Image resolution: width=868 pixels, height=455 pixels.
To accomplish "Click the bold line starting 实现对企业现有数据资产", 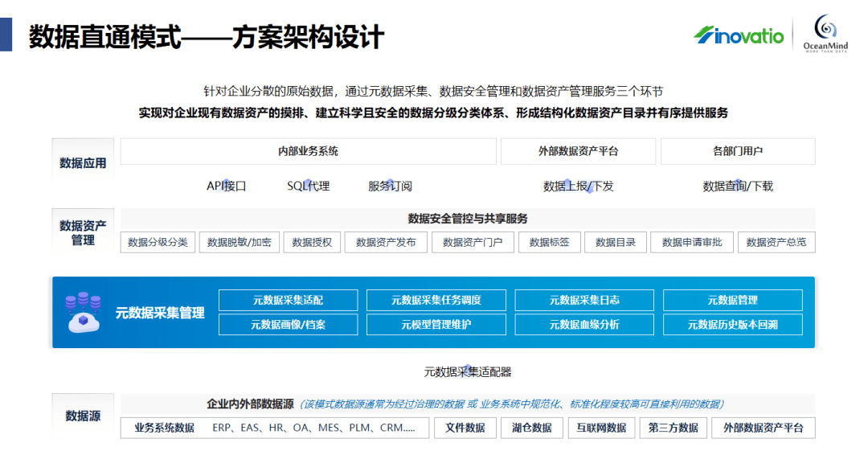I will click(433, 113).
